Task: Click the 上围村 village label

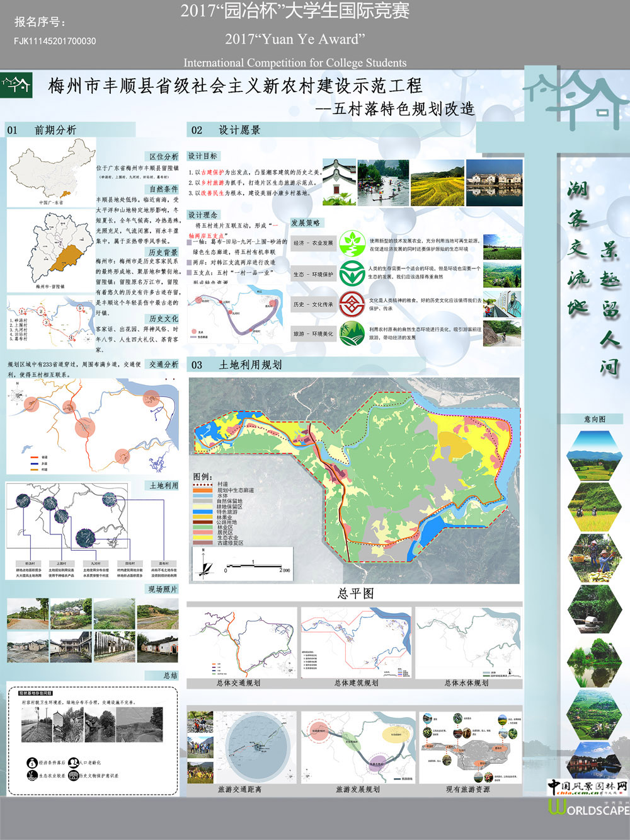Action: (61, 564)
